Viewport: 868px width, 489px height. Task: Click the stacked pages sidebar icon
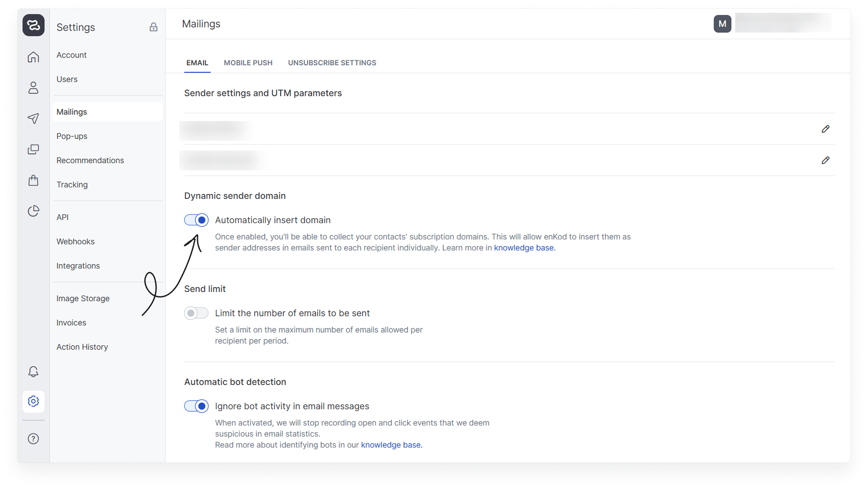click(x=33, y=150)
